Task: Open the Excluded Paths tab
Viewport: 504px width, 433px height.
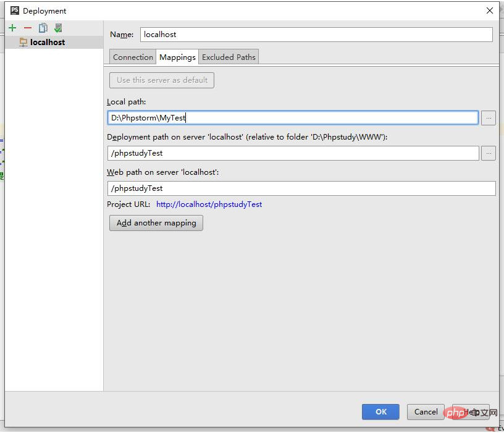Action: pos(229,57)
